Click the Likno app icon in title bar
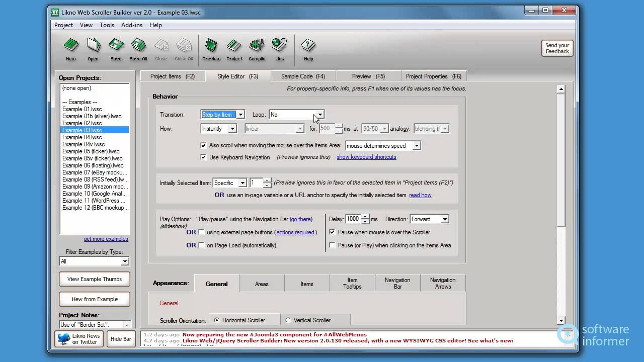 tap(54, 12)
